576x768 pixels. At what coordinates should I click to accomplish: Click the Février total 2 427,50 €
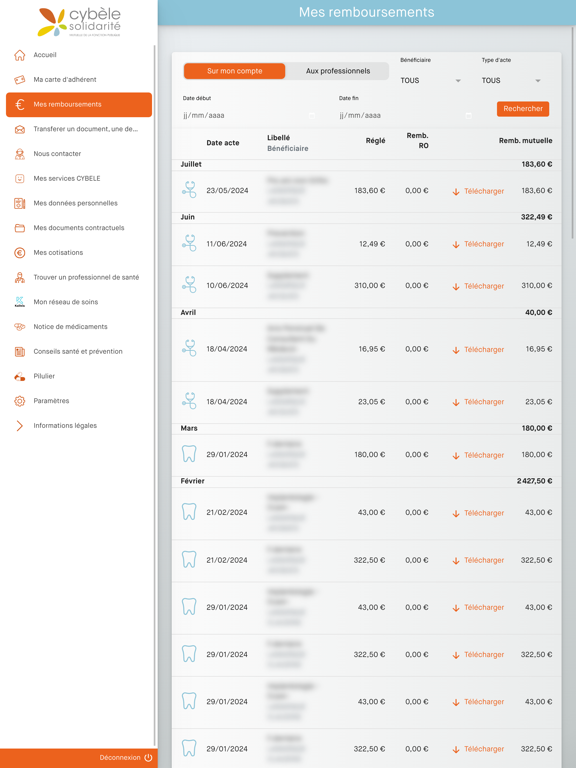534,481
